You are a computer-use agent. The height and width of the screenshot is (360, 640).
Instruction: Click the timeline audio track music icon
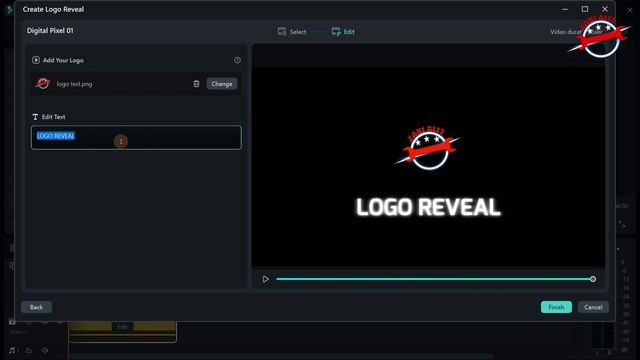point(12,350)
